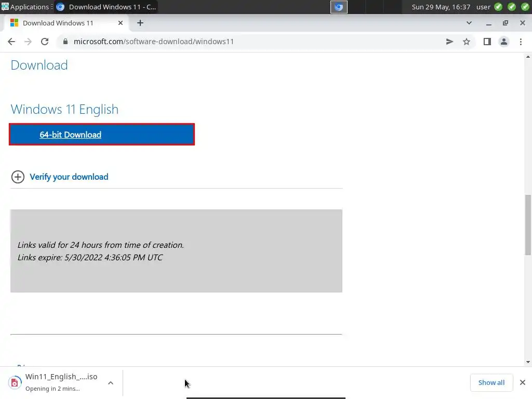This screenshot has height=399, width=532.
Task: Select Download Windows 11 taskbar window
Action: pos(106,7)
